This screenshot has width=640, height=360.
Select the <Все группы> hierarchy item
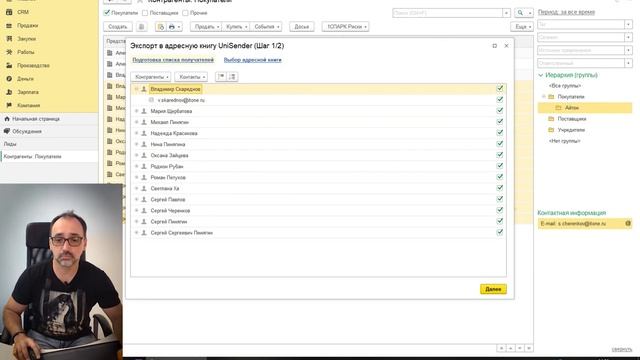pyautogui.click(x=565, y=86)
